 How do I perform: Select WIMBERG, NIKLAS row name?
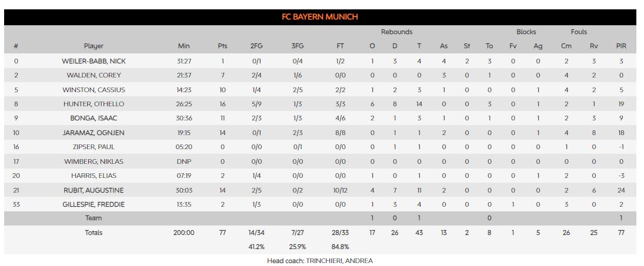click(x=94, y=161)
